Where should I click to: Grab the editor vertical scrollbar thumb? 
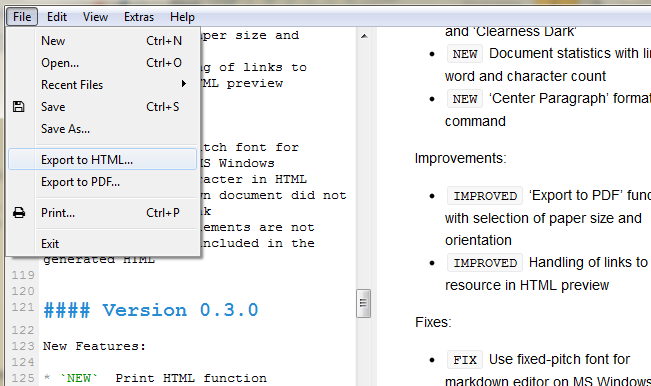coord(363,303)
